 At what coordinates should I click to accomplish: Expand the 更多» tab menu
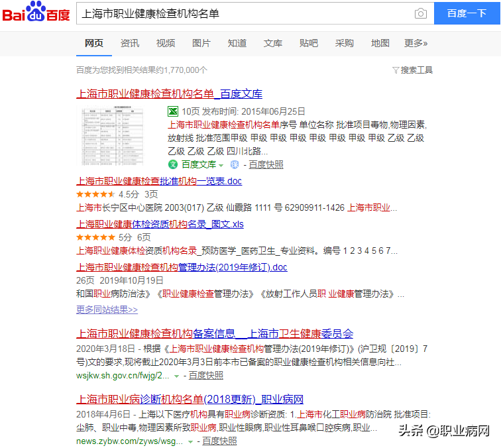pyautogui.click(x=416, y=43)
